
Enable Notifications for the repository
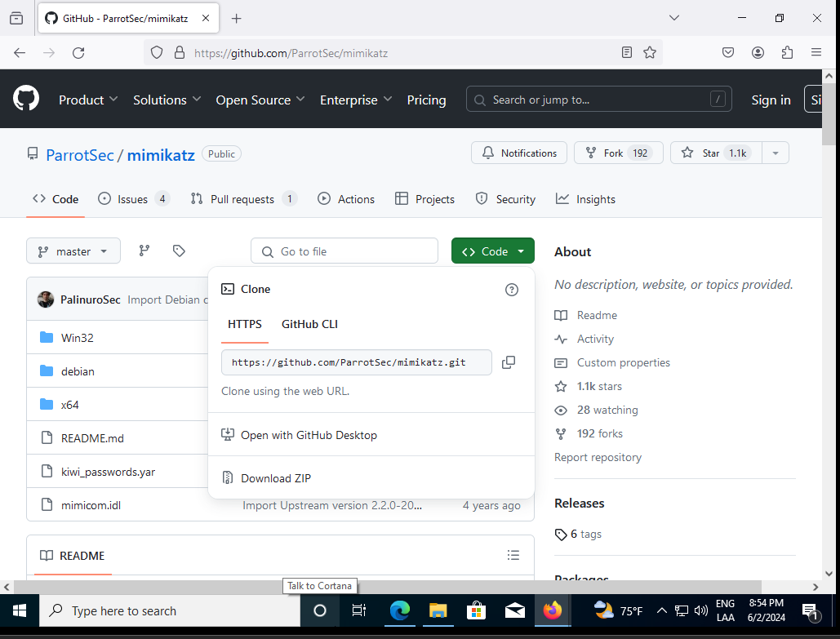click(x=518, y=153)
